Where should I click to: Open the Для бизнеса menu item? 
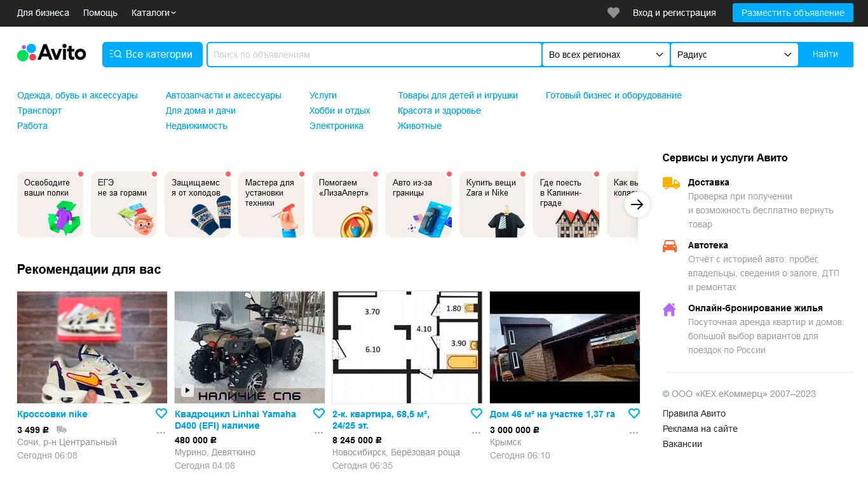tap(43, 13)
